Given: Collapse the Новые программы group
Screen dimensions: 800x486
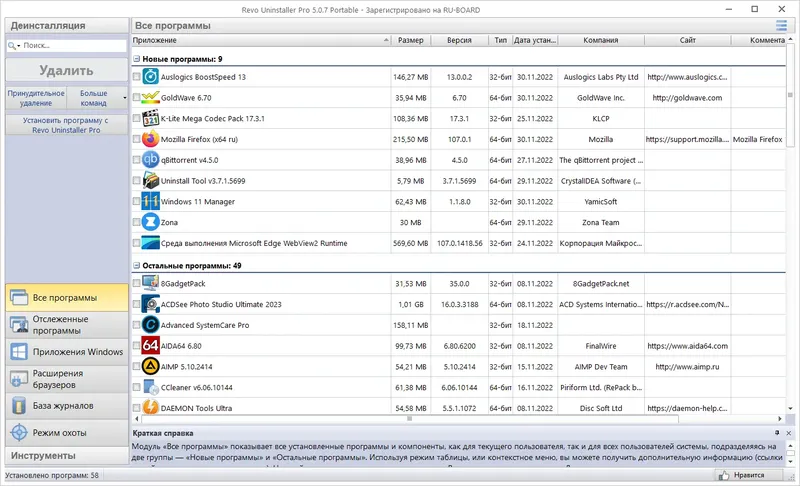Looking at the screenshot, I should tap(136, 59).
